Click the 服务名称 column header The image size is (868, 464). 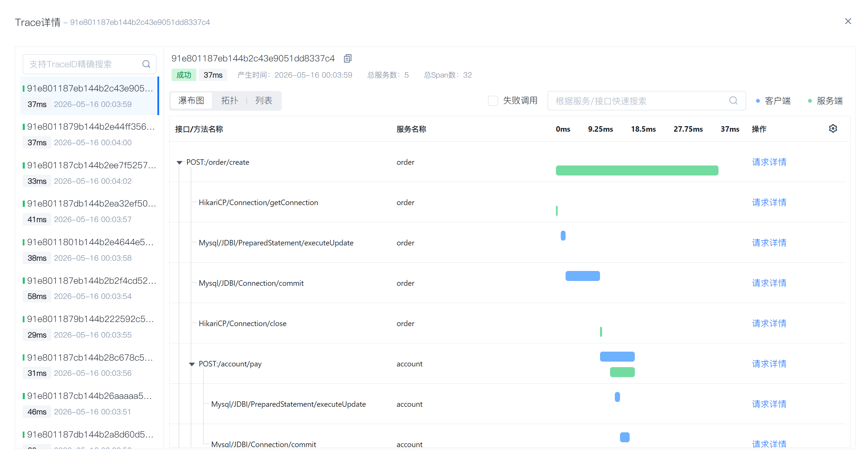click(411, 129)
